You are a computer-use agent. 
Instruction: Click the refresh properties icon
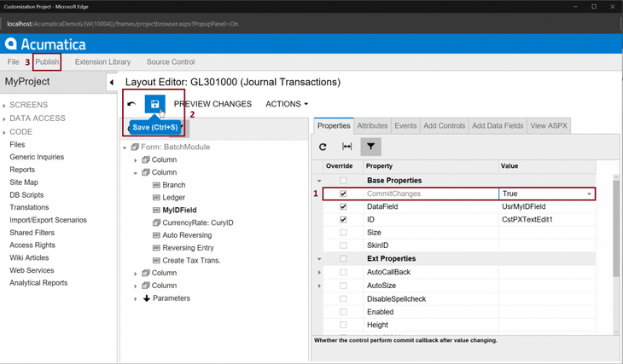click(323, 147)
